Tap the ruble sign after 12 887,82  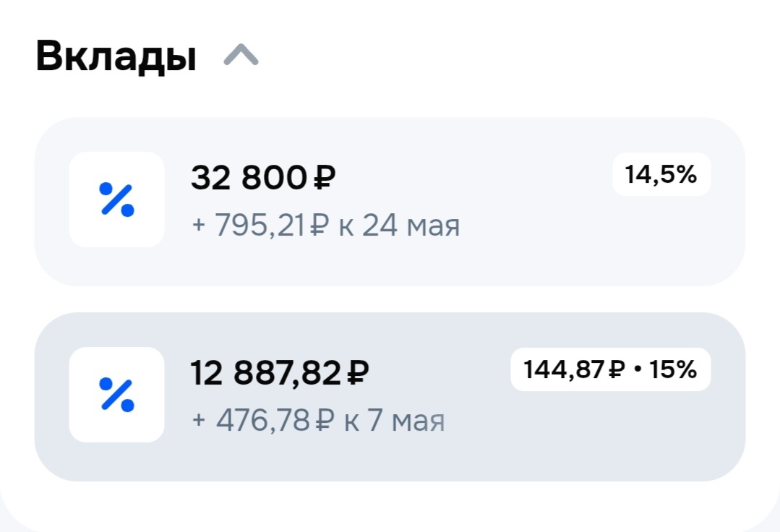click(358, 373)
